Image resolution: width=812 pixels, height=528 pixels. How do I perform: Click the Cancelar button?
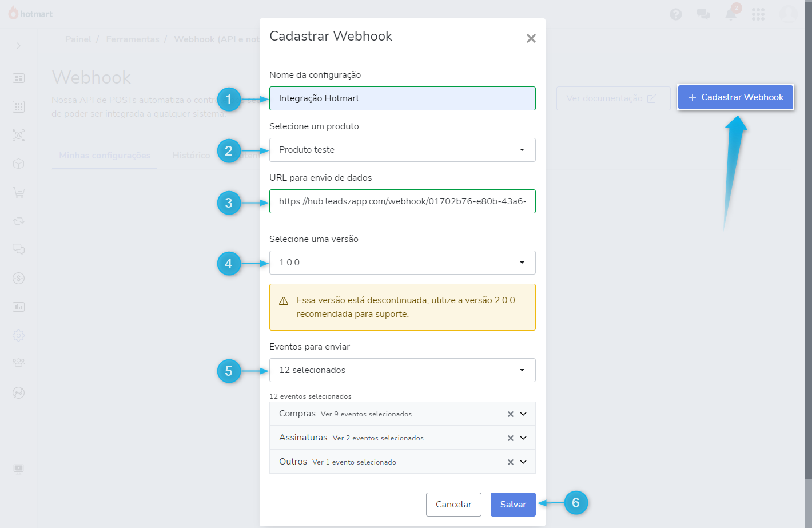tap(453, 505)
